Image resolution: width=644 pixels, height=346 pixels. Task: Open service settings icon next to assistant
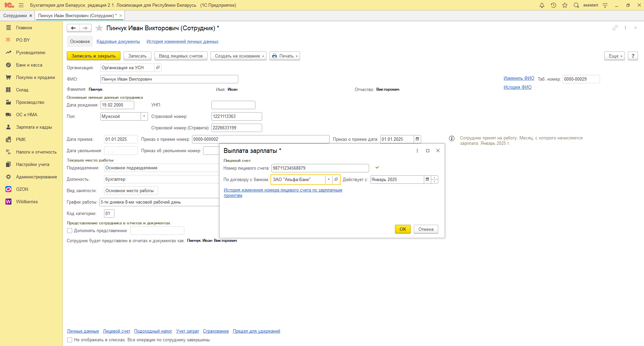tap(605, 5)
